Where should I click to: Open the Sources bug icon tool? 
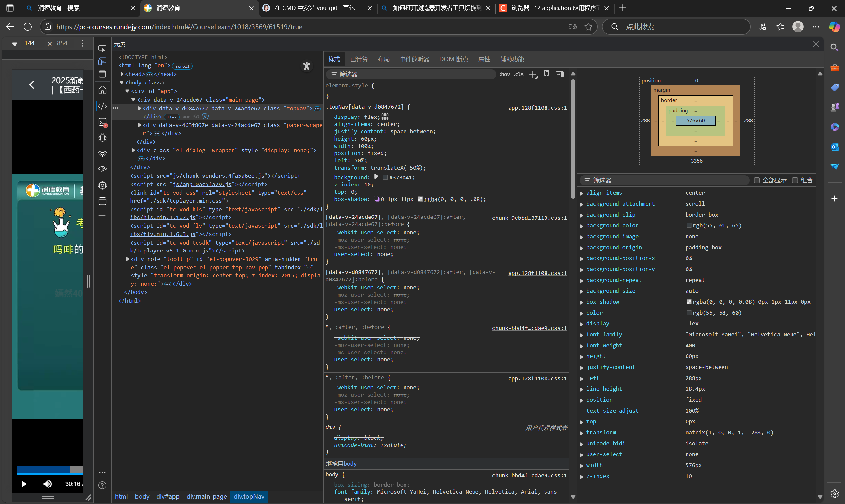click(102, 138)
